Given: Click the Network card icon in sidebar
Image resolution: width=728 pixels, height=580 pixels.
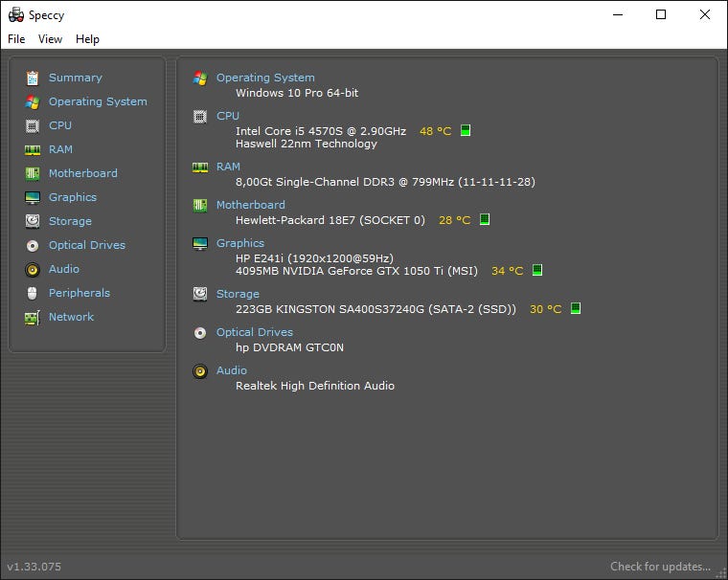Looking at the screenshot, I should [33, 317].
